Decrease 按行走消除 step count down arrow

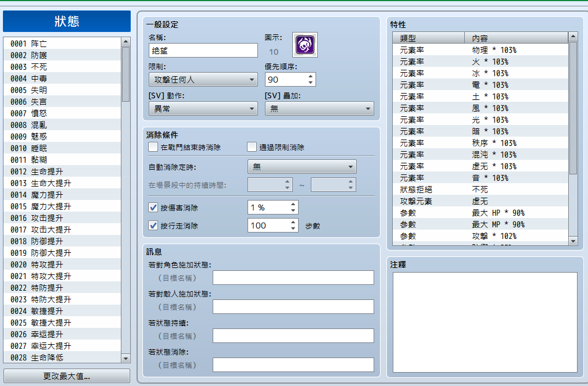293,228
